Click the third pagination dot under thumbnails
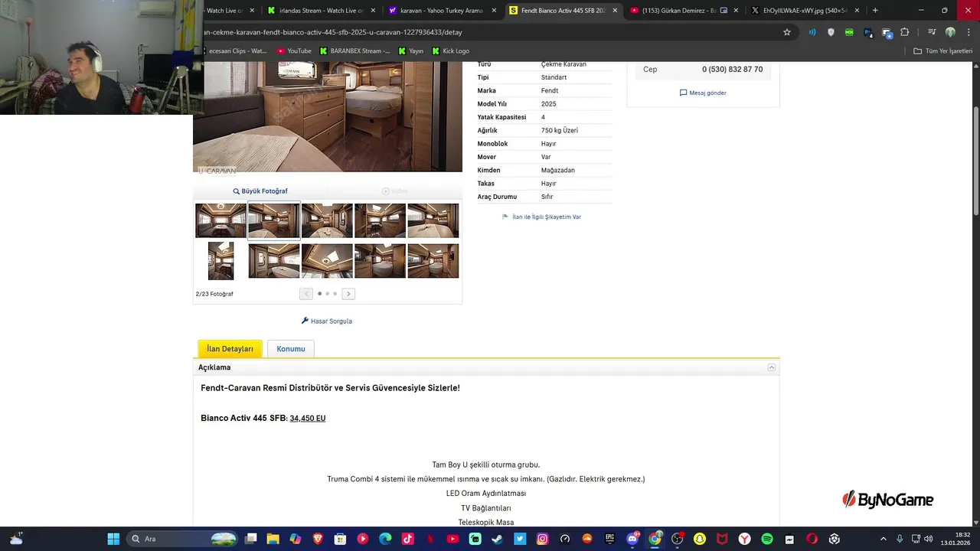This screenshot has height=551, width=980. (335, 294)
